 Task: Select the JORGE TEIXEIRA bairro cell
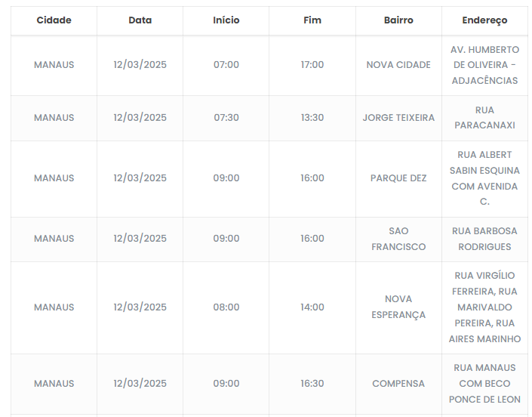pos(398,118)
